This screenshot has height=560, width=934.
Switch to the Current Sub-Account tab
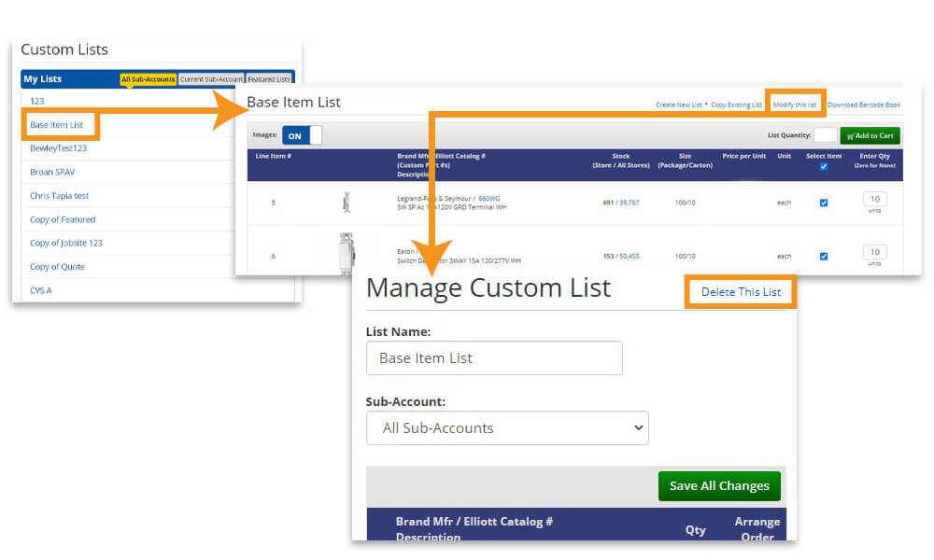[x=211, y=79]
